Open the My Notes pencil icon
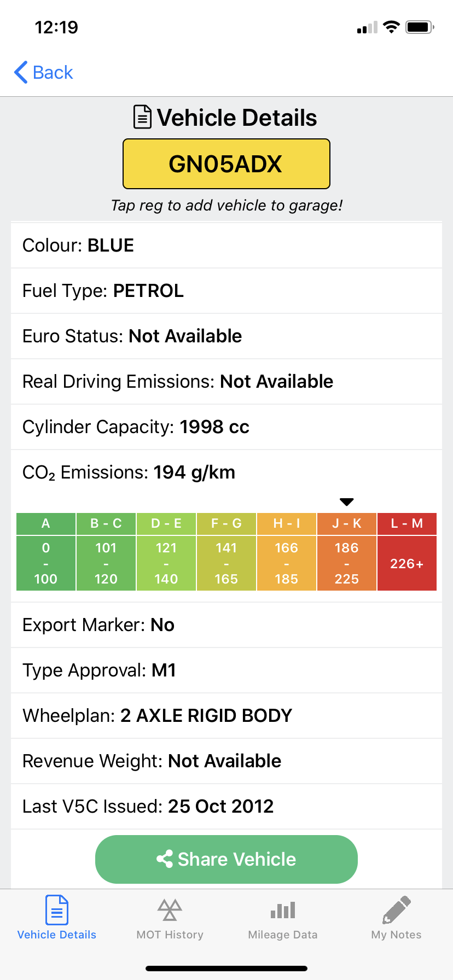453x980 pixels. 397,909
